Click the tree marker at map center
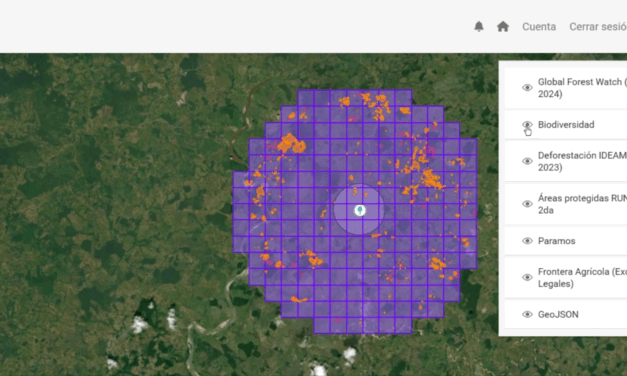 (360, 210)
